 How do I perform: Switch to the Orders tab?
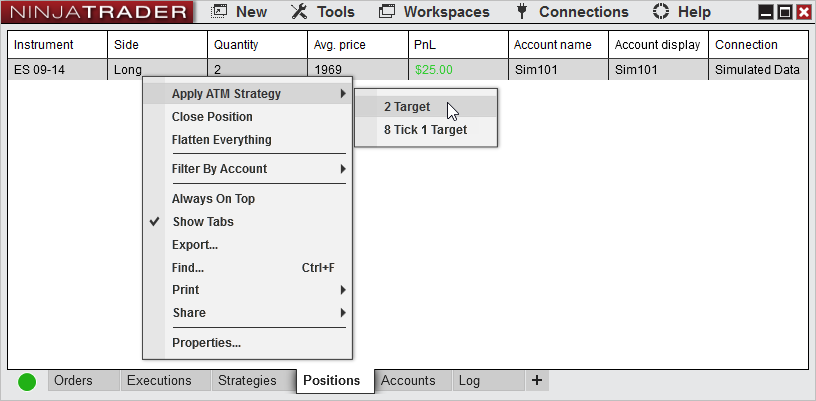(x=73, y=381)
